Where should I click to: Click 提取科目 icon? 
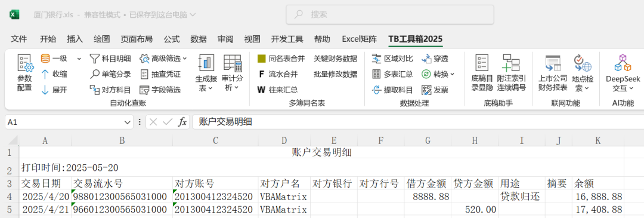pos(376,90)
